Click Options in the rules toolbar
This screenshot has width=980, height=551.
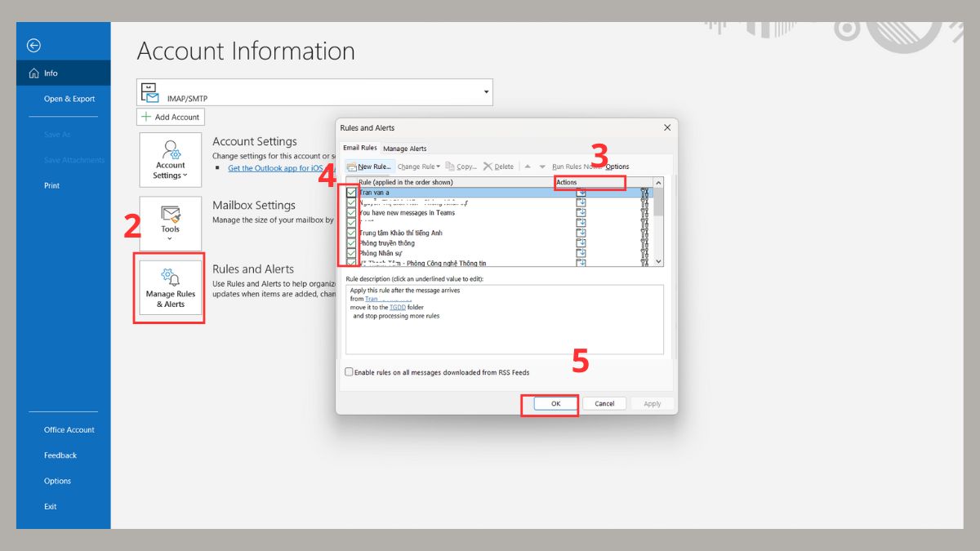click(x=617, y=167)
